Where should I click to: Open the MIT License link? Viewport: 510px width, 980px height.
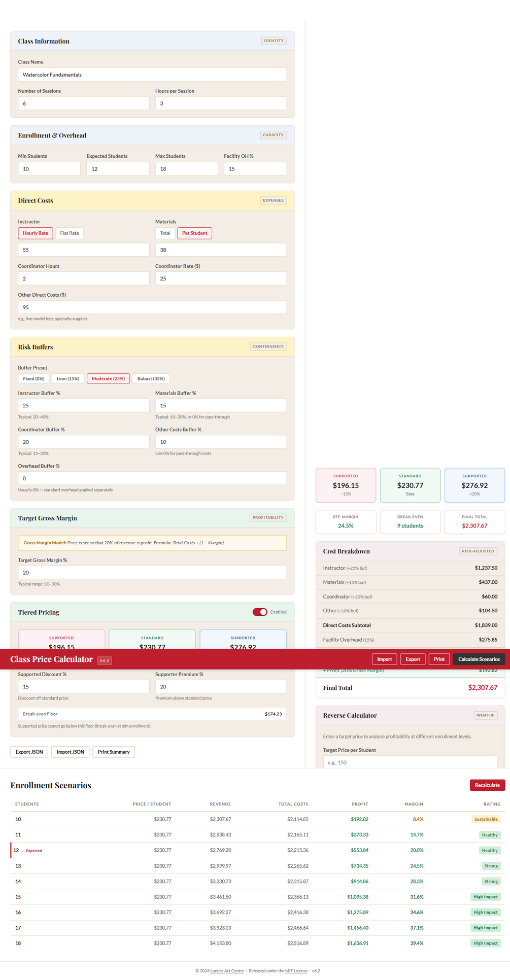click(296, 971)
